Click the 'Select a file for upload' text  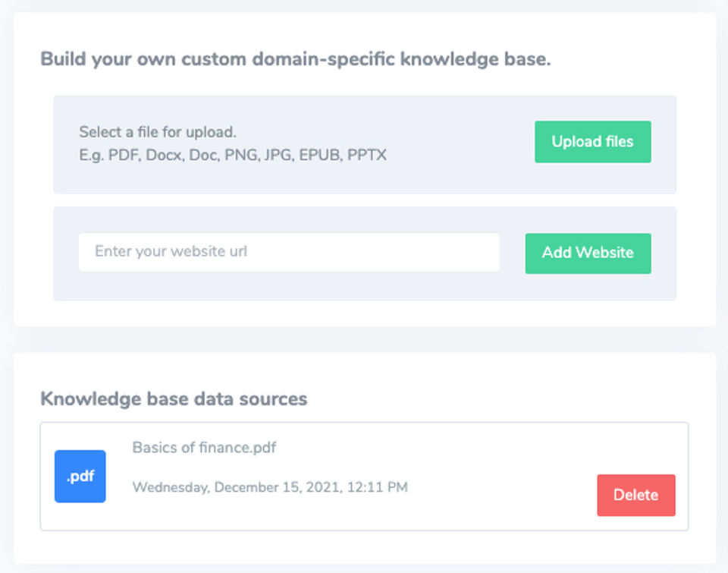pyautogui.click(x=158, y=132)
